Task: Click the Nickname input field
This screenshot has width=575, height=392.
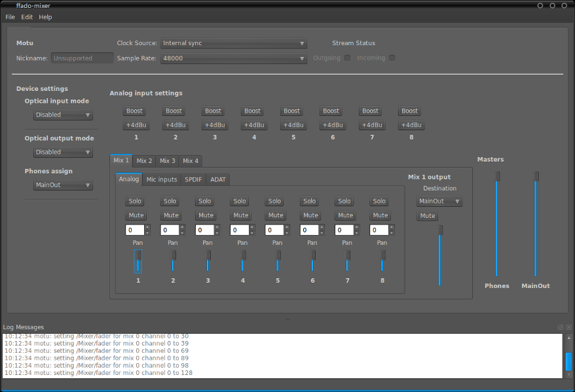Action: click(82, 58)
